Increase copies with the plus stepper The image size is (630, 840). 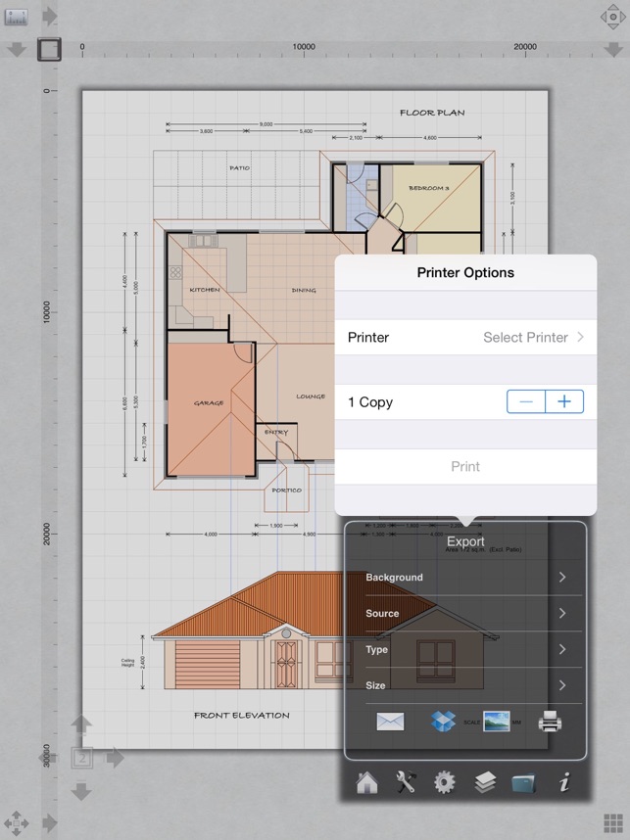tap(564, 401)
